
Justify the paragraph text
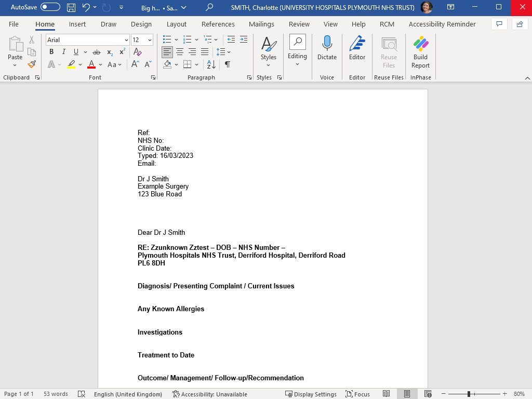(205, 52)
